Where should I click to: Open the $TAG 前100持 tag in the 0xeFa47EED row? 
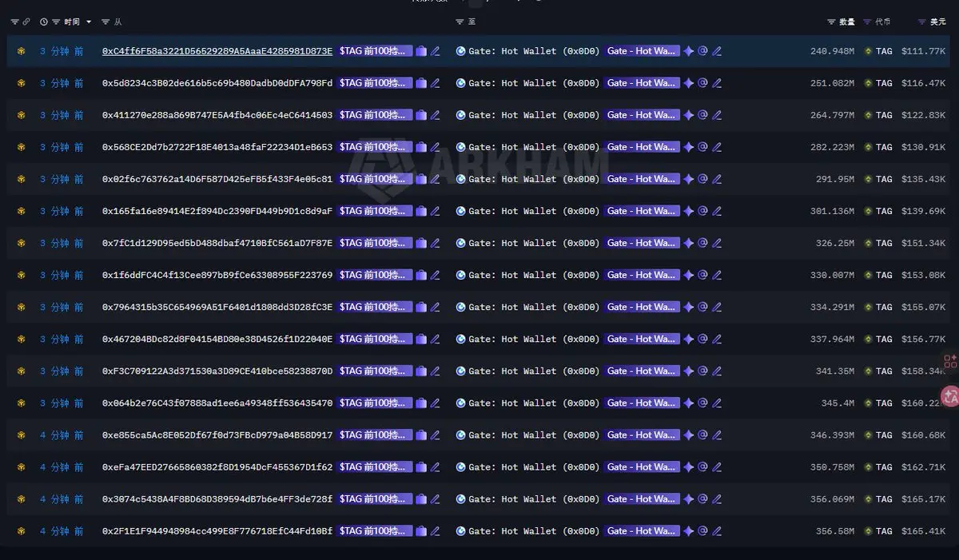coord(375,467)
